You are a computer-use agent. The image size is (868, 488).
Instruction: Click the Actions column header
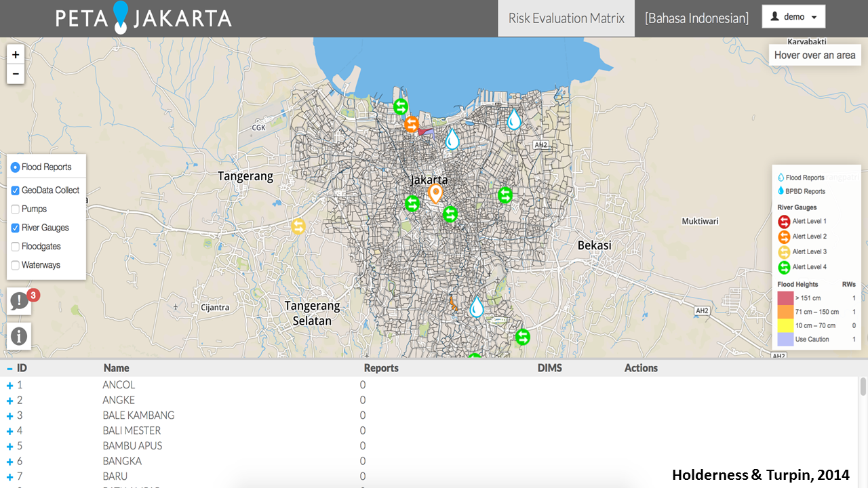[x=641, y=368]
